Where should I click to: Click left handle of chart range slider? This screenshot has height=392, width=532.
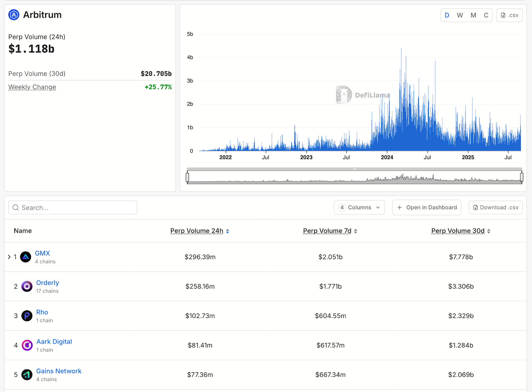coord(188,177)
